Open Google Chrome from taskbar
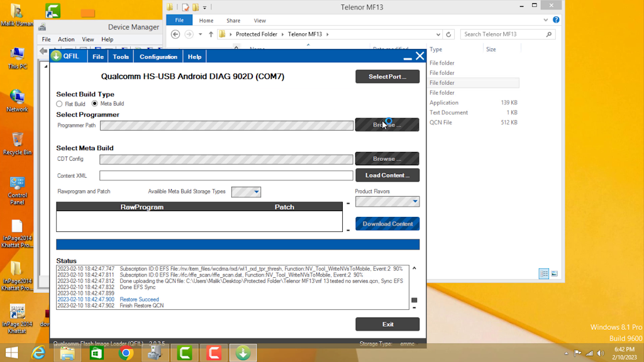 [126, 353]
